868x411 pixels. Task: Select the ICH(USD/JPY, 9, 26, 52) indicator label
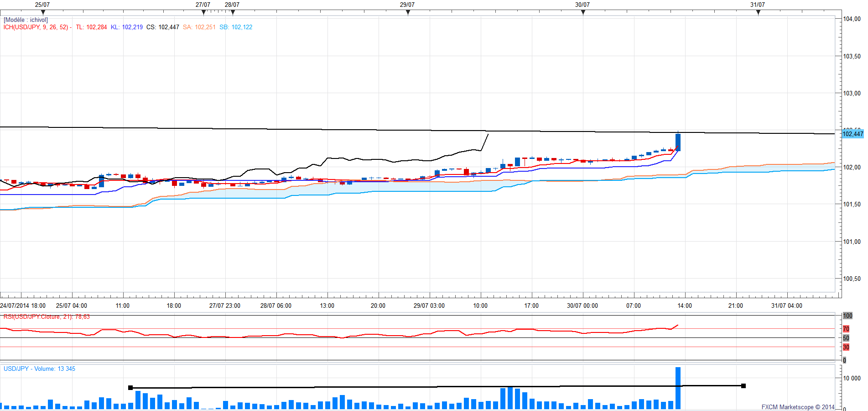pos(36,27)
